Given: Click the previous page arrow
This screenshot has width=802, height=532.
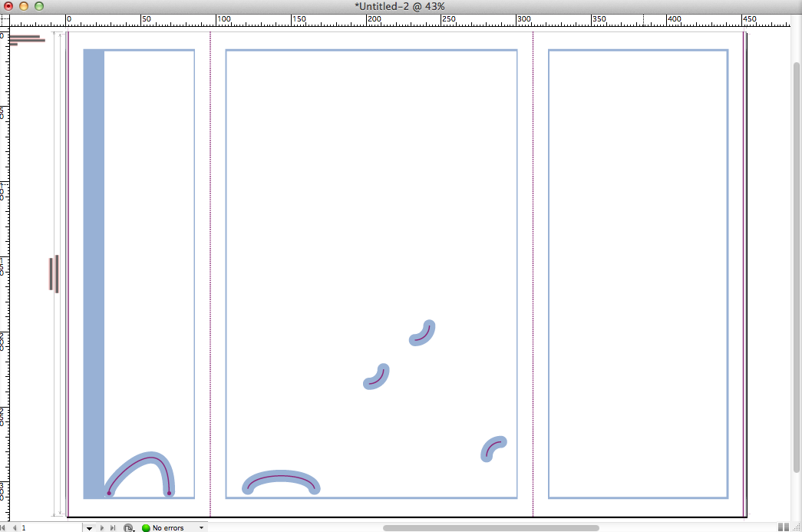Looking at the screenshot, I should (x=14, y=528).
